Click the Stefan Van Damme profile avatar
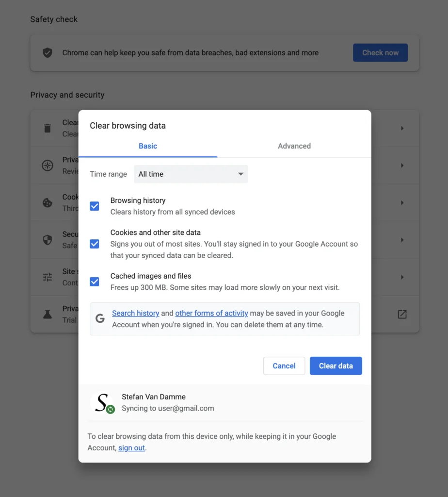The image size is (448, 497). tap(102, 403)
